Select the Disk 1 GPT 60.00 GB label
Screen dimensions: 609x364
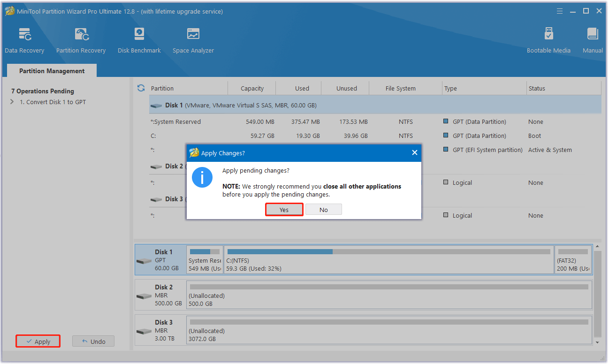[x=167, y=260]
